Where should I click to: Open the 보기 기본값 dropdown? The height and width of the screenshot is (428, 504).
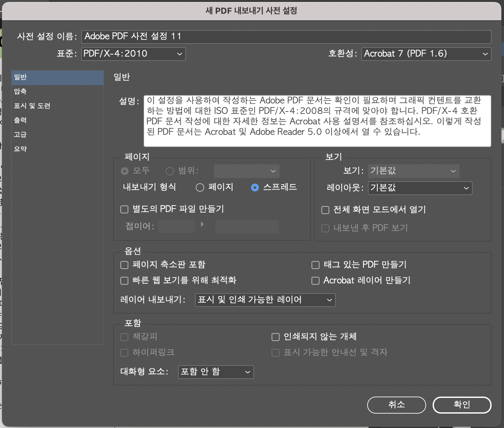(x=414, y=171)
